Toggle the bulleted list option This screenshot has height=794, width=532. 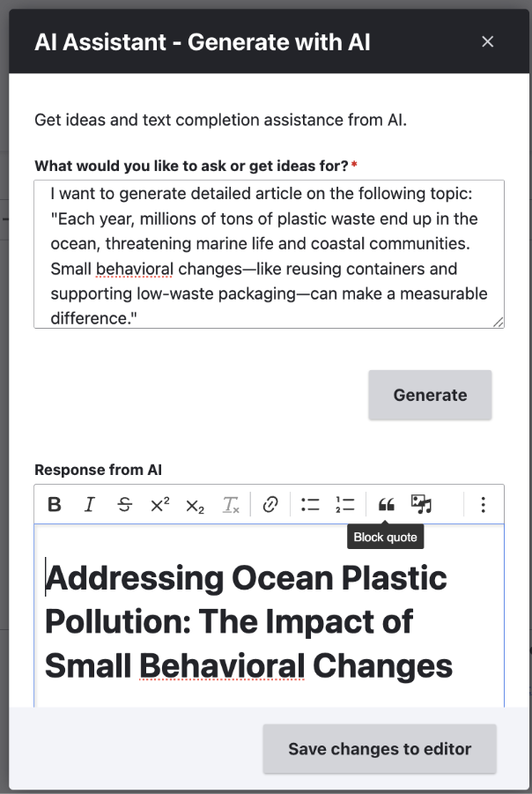(x=310, y=504)
